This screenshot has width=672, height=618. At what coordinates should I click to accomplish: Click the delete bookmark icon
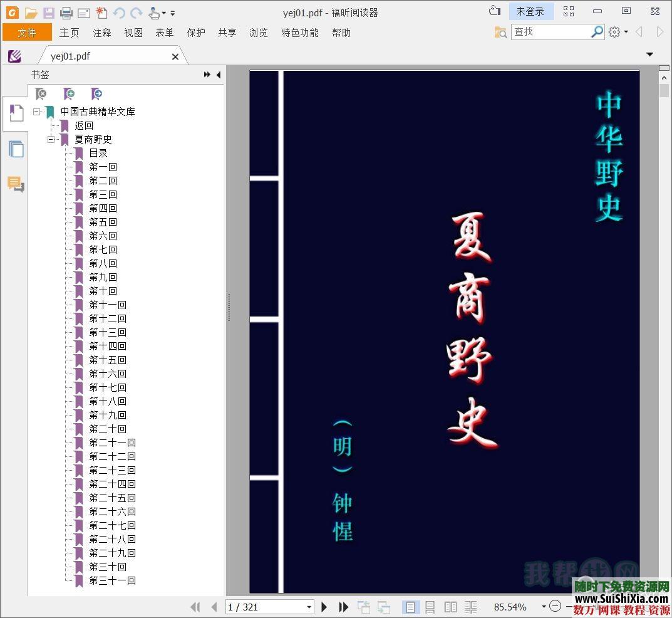click(x=41, y=94)
